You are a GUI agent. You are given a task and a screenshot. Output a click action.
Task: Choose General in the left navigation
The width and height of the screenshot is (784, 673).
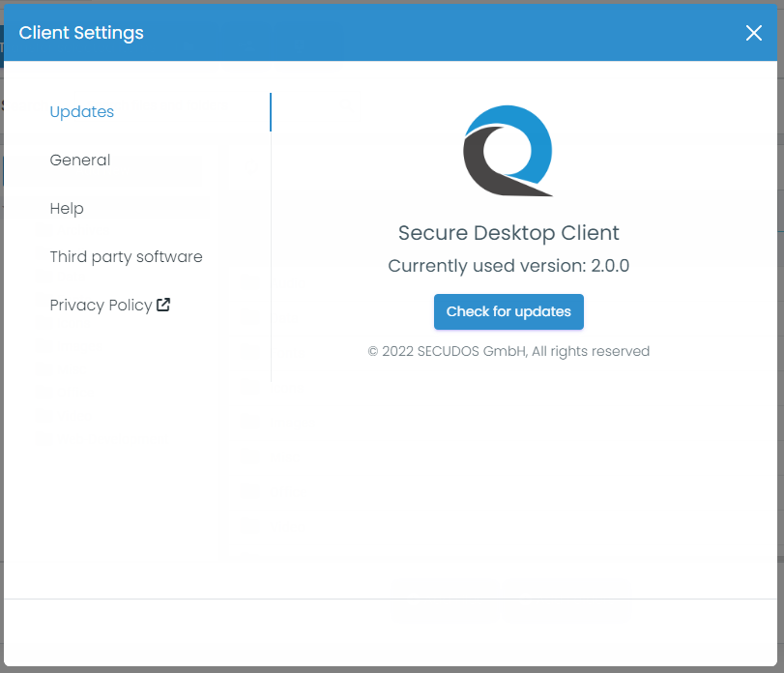point(80,160)
